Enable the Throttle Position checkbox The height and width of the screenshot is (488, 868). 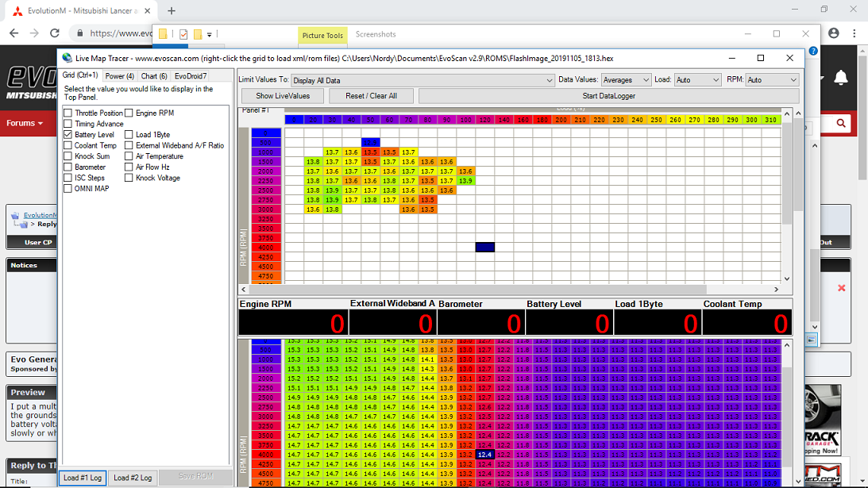[68, 113]
